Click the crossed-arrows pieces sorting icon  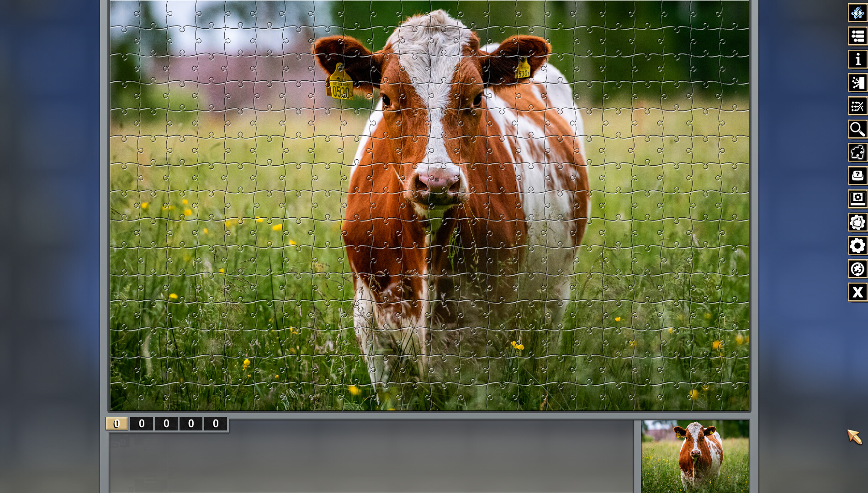[857, 106]
